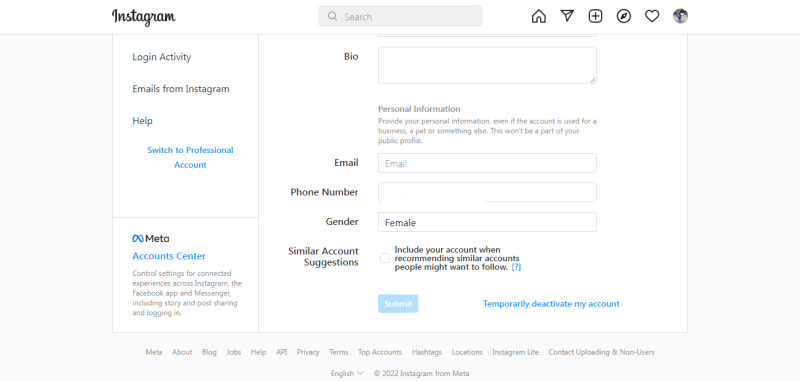Open the API footer link

click(282, 352)
